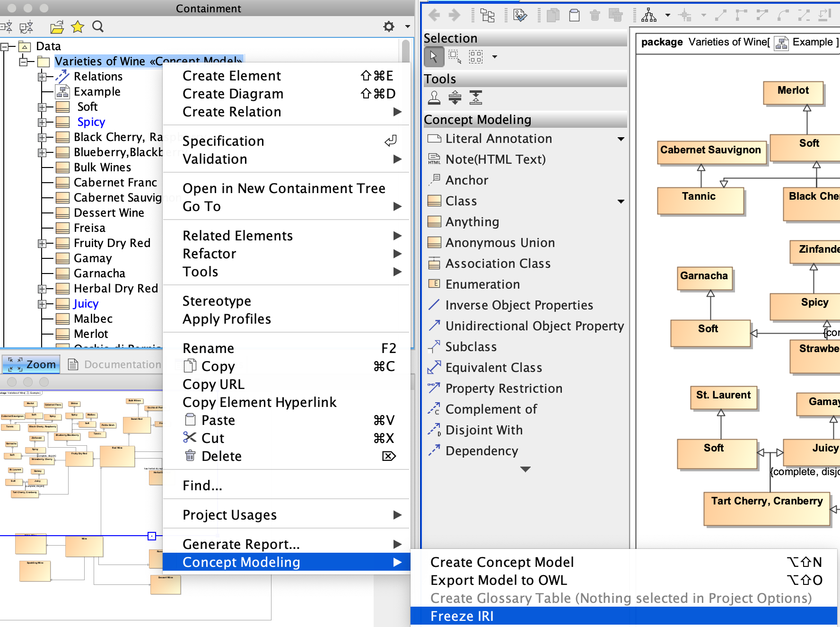Image resolution: width=840 pixels, height=627 pixels.
Task: Expand the Juicy tree node
Action: (42, 304)
